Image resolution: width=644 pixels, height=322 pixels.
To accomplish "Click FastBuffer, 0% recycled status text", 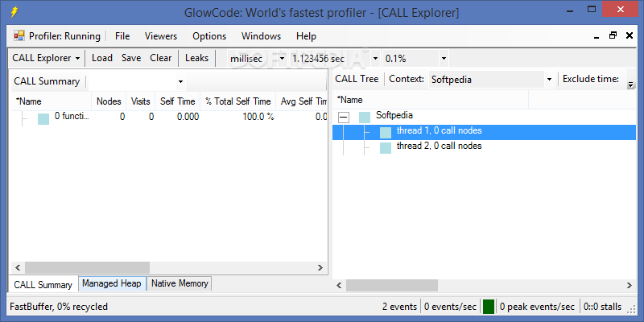I will [59, 307].
